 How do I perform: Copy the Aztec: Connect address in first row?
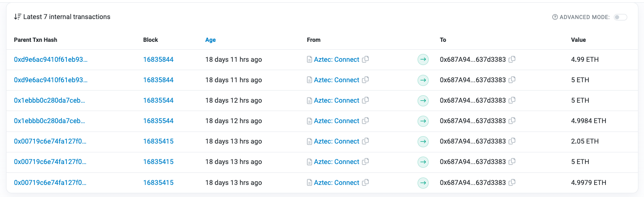365,59
